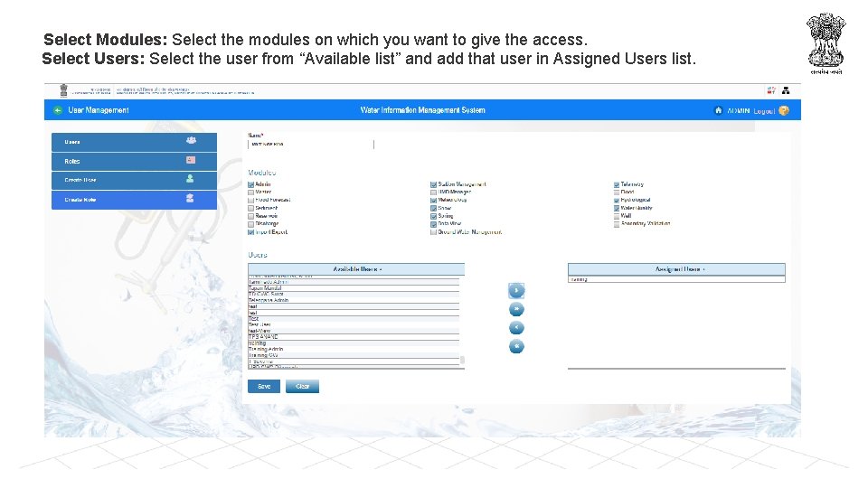868x488 pixels.
Task: Enable the Flood module checkbox
Action: (x=616, y=192)
